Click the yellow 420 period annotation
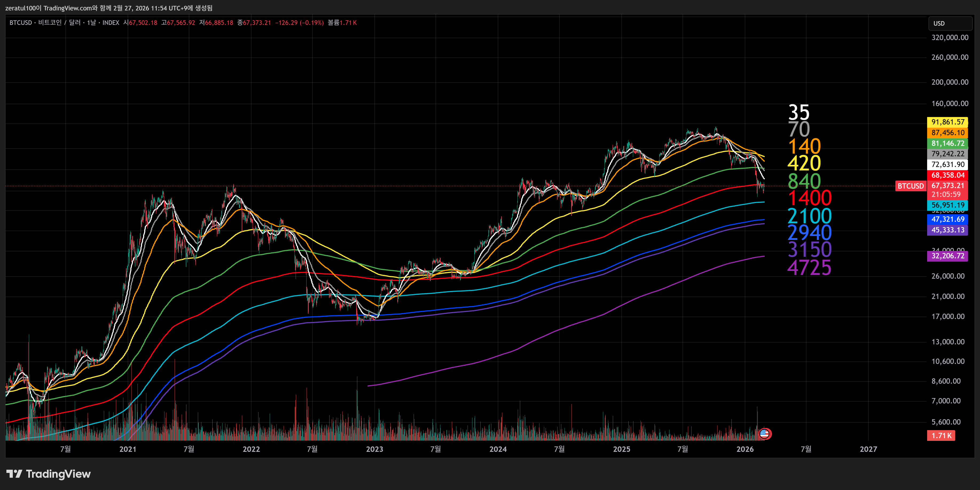The image size is (980, 490). tap(804, 163)
